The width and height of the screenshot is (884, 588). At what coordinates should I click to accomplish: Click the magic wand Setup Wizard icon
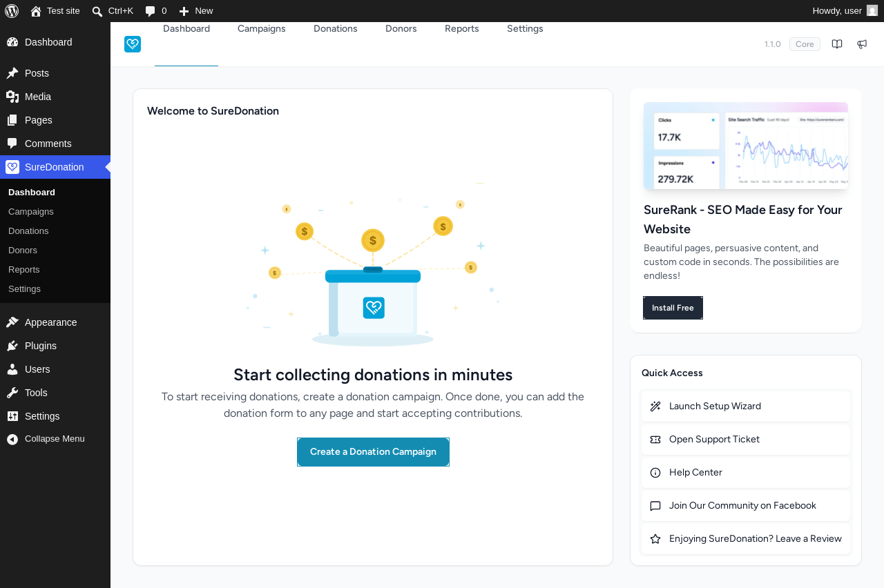pos(655,406)
